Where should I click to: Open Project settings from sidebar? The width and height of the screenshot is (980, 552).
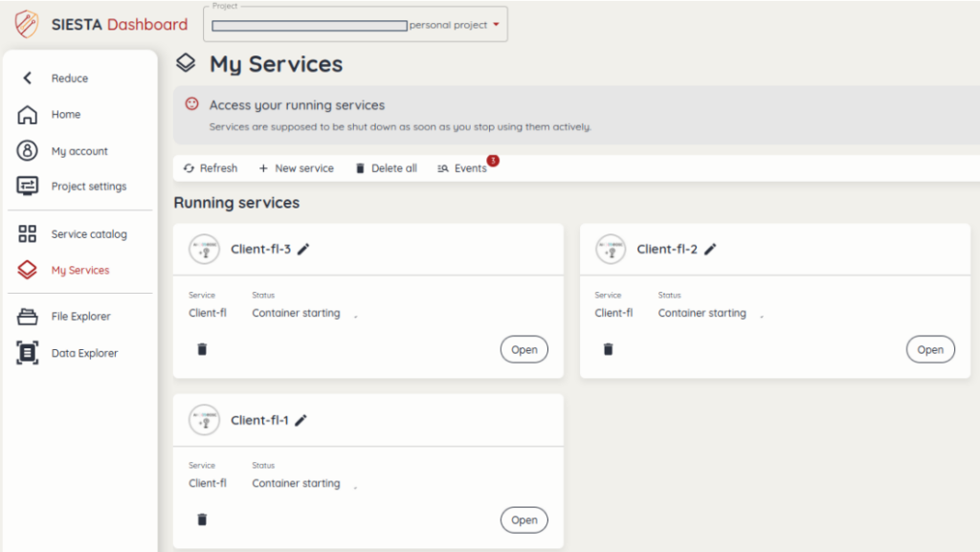[88, 187]
